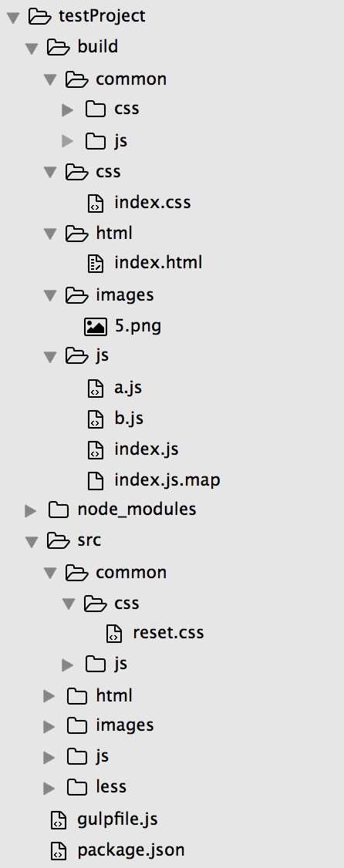The height and width of the screenshot is (868, 344).
Task: Click the index.html document icon
Action: pos(96,264)
